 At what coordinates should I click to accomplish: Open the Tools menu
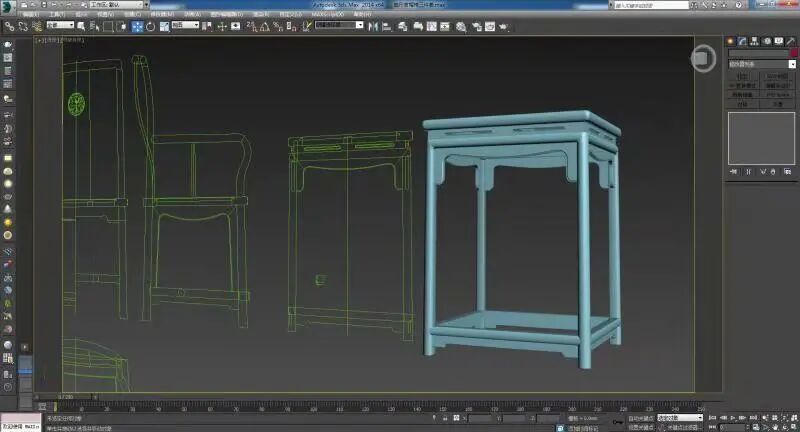pos(57,15)
